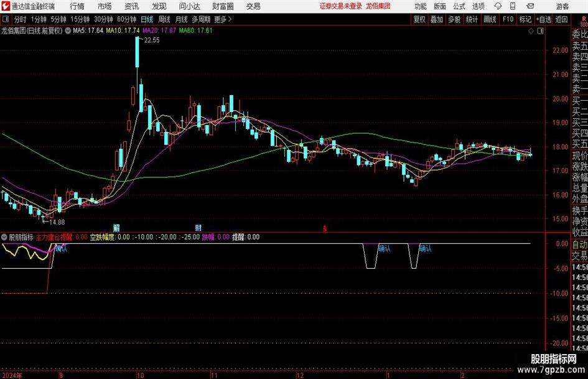The width and height of the screenshot is (588, 379).
Task: Click the 空跌幅度 indicator label
Action: [x=102, y=237]
